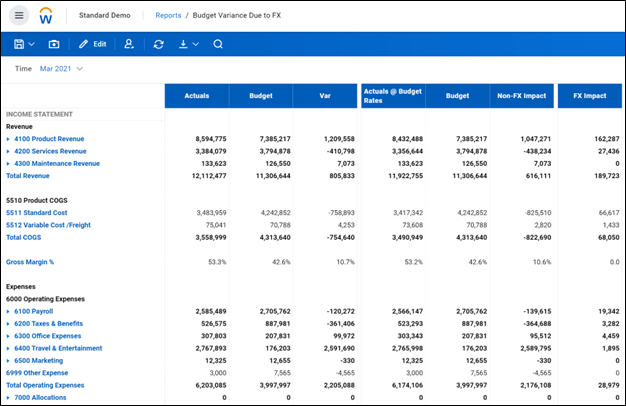Expand the 4100 Product Revenue row

tap(8, 139)
